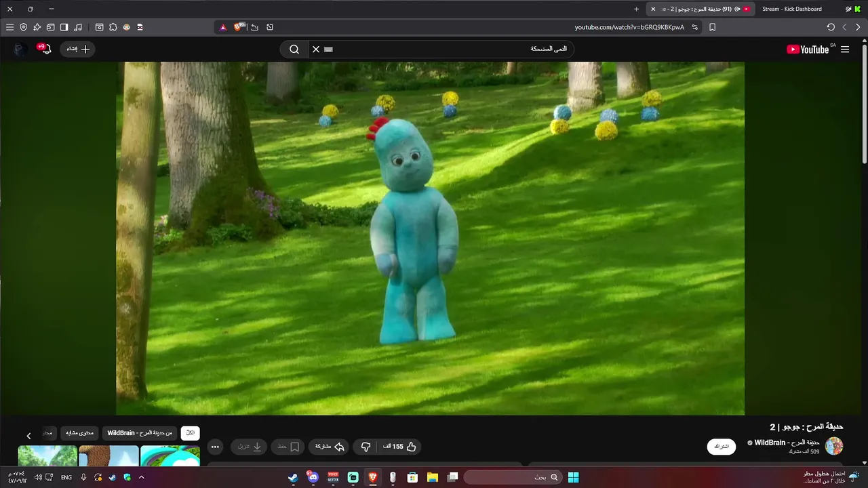
Task: Open the account avatar menu
Action: 20,49
